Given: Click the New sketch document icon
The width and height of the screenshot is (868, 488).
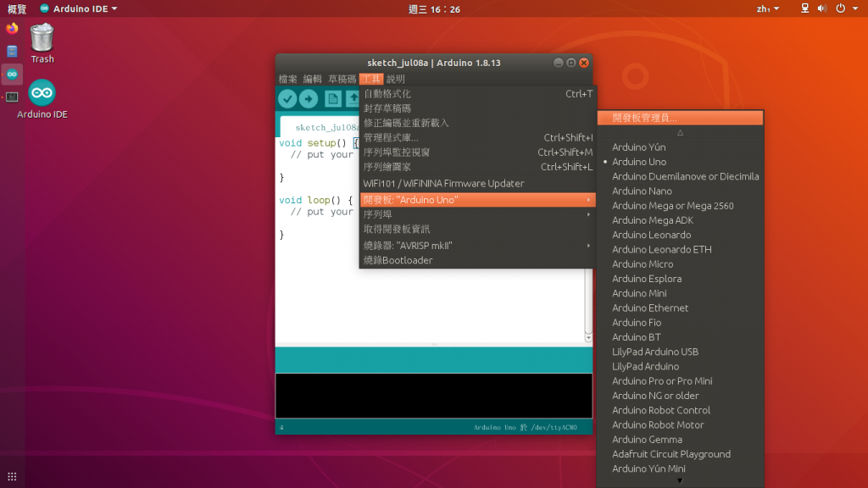Looking at the screenshot, I should 332,99.
